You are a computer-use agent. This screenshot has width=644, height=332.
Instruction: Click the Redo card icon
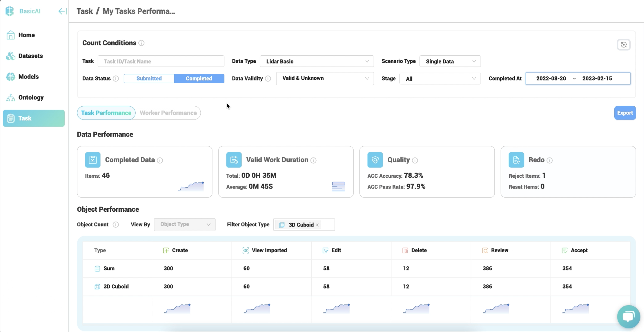tap(516, 160)
